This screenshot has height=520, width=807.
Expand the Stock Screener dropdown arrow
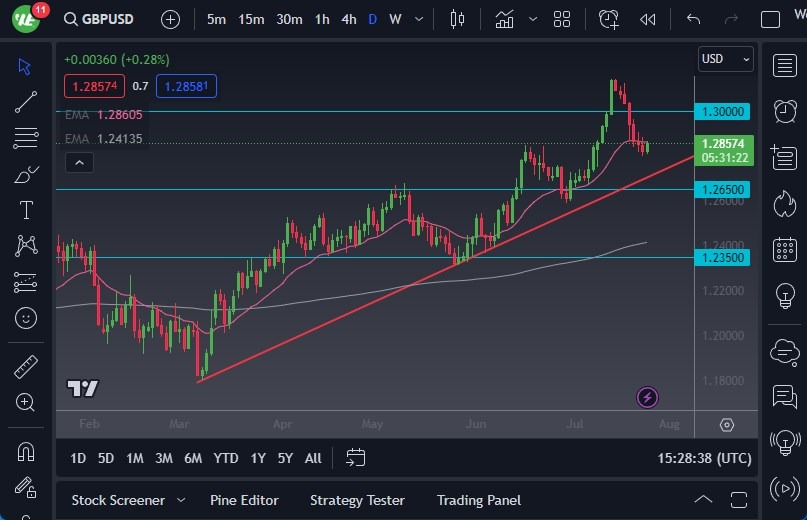pos(181,500)
